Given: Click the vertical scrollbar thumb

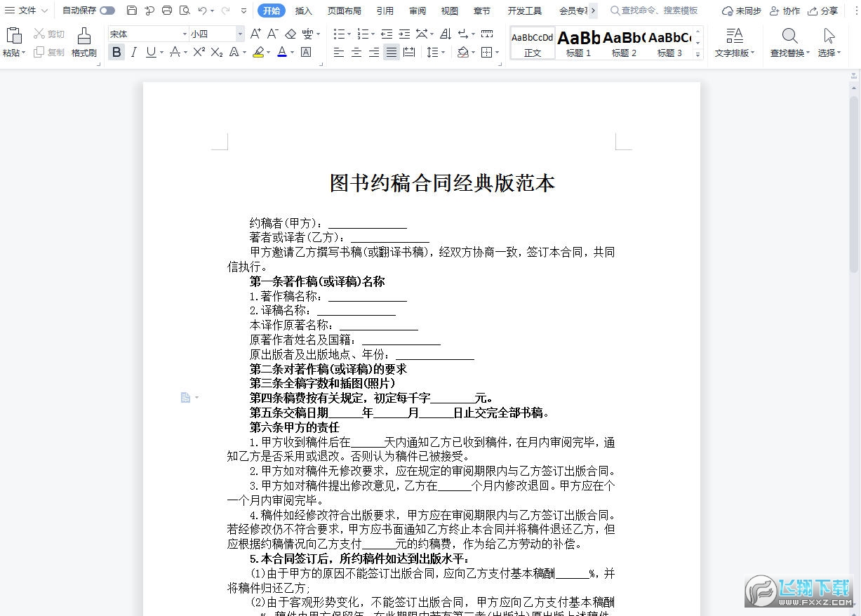Looking at the screenshot, I should point(854,184).
